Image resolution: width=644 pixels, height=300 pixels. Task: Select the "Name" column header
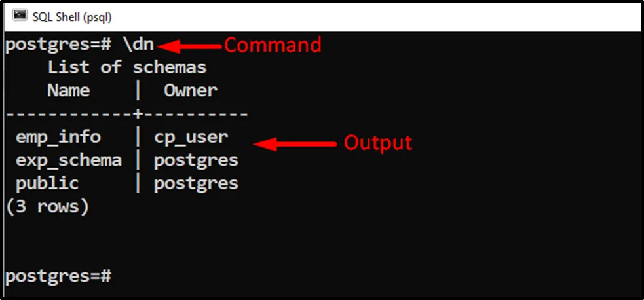pyautogui.click(x=68, y=90)
